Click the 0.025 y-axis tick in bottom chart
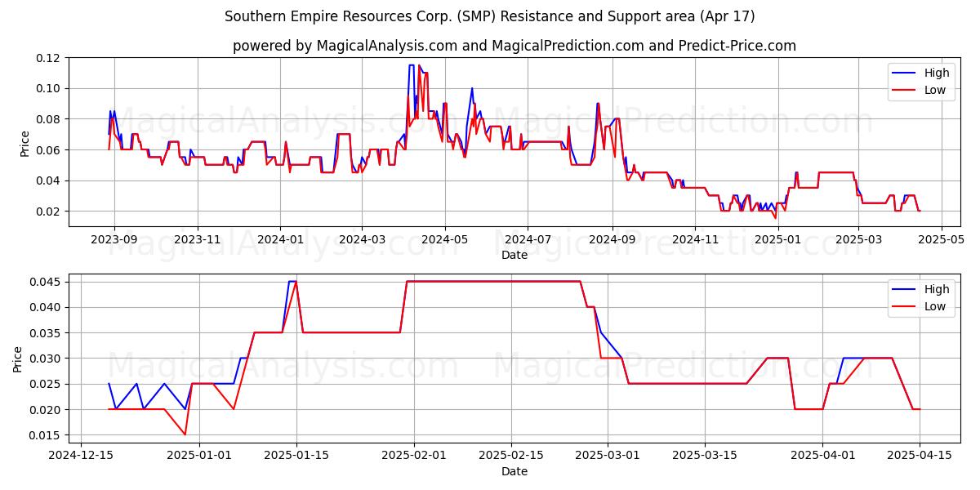The height and width of the screenshot is (490, 980). coord(45,384)
